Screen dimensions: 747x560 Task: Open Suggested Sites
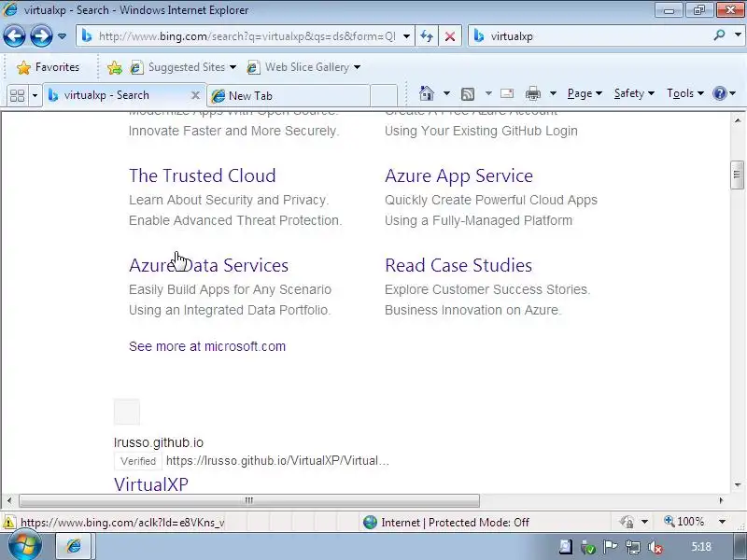(x=183, y=67)
